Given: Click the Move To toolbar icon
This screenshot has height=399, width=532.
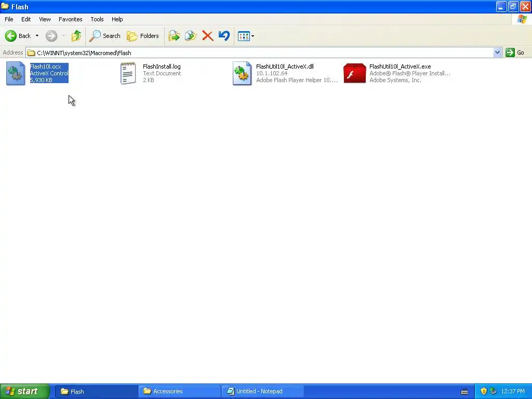Looking at the screenshot, I should (174, 36).
